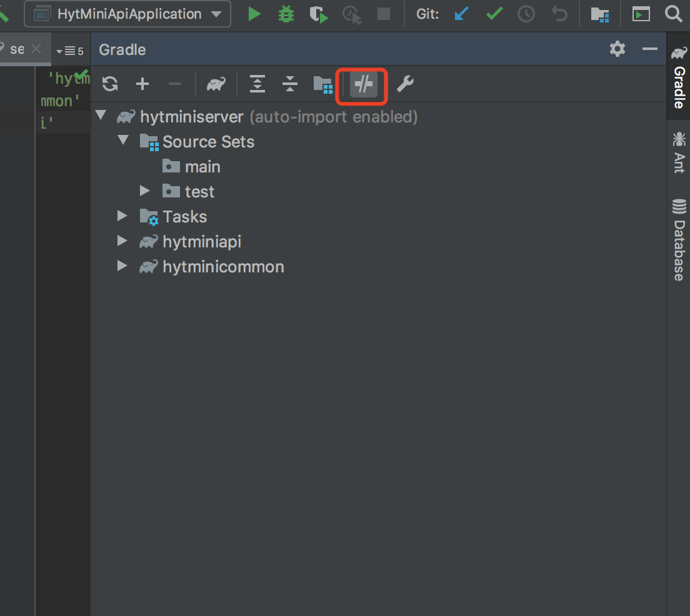Run HytMiniApiApplication with the green play button
This screenshot has height=616, width=690.
point(254,14)
